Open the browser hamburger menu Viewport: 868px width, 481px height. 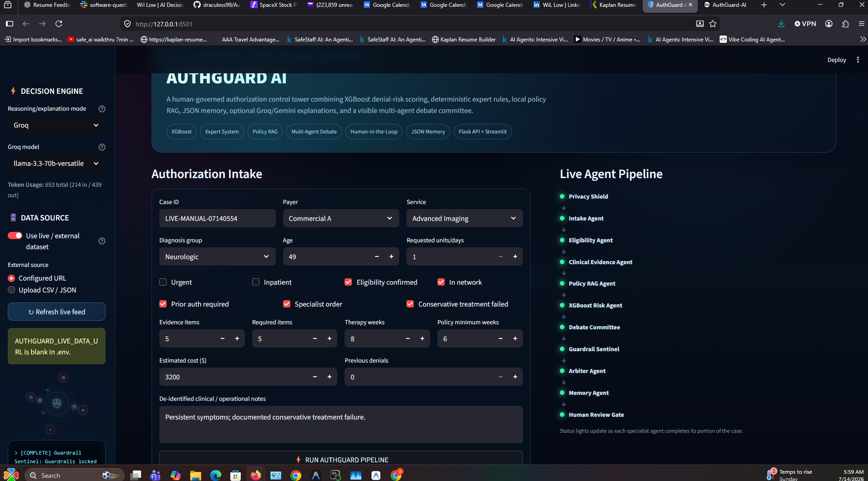(861, 24)
